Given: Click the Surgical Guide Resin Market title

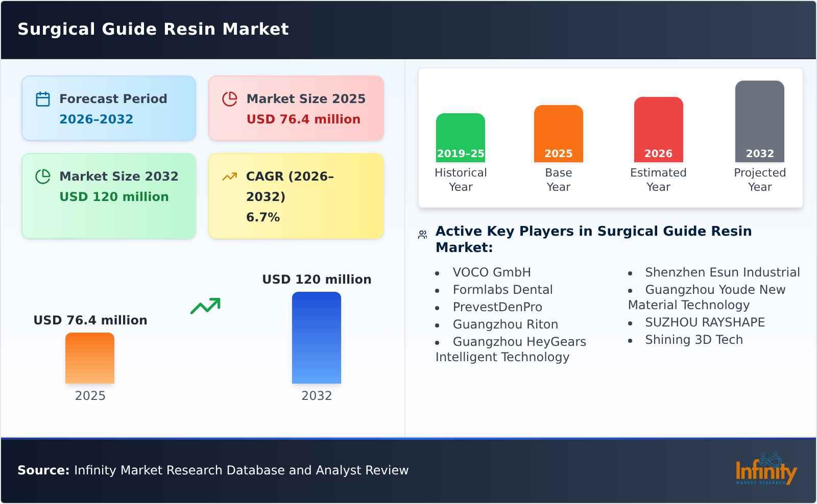Looking at the screenshot, I should pos(153,29).
